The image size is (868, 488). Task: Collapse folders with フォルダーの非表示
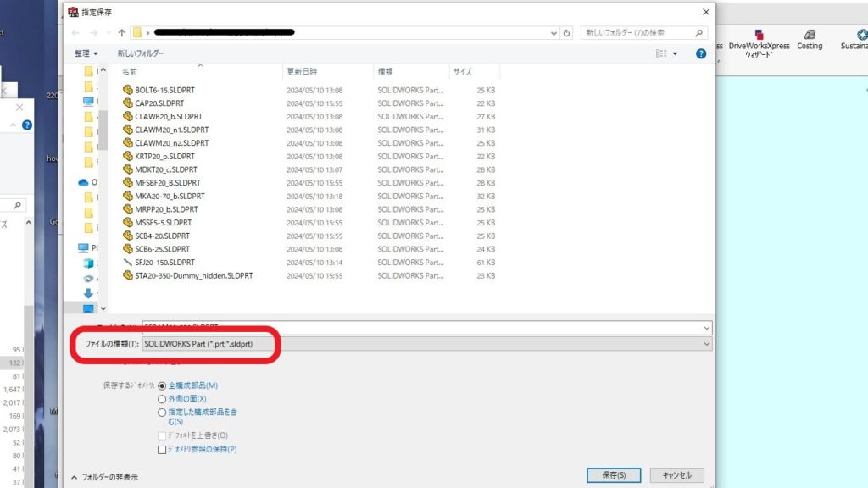(x=104, y=477)
